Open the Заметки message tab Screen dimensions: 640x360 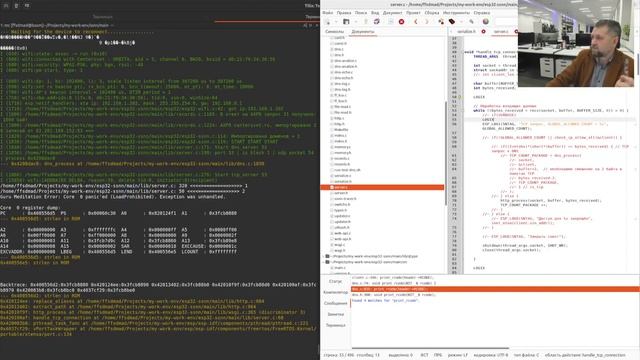point(336,314)
